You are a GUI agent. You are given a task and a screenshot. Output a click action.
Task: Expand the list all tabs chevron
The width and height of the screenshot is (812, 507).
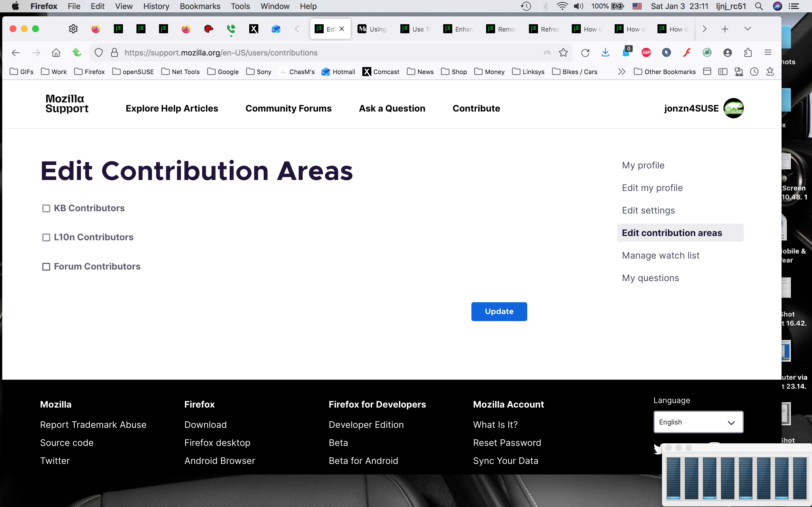pyautogui.click(x=748, y=29)
